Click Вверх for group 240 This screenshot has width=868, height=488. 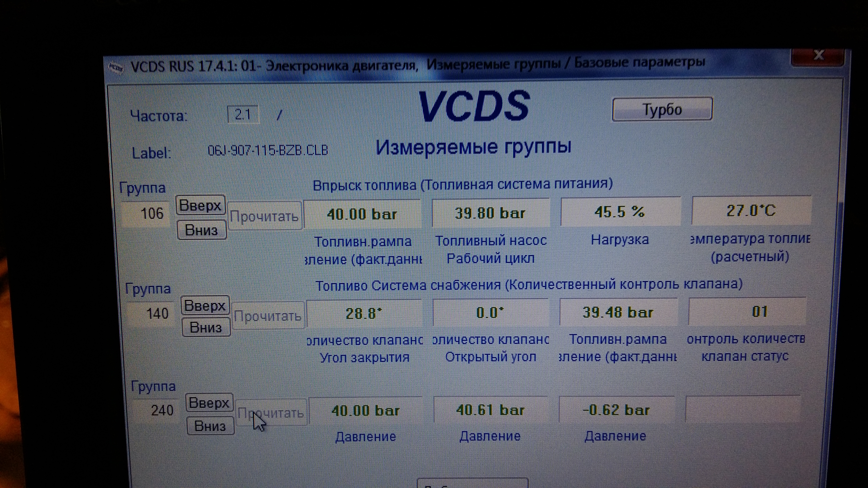(209, 402)
